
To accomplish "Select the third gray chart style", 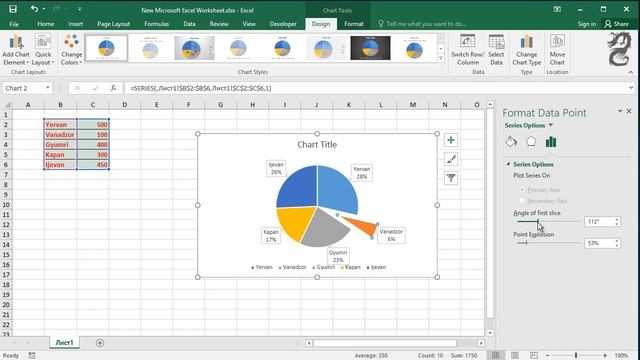I will (194, 48).
